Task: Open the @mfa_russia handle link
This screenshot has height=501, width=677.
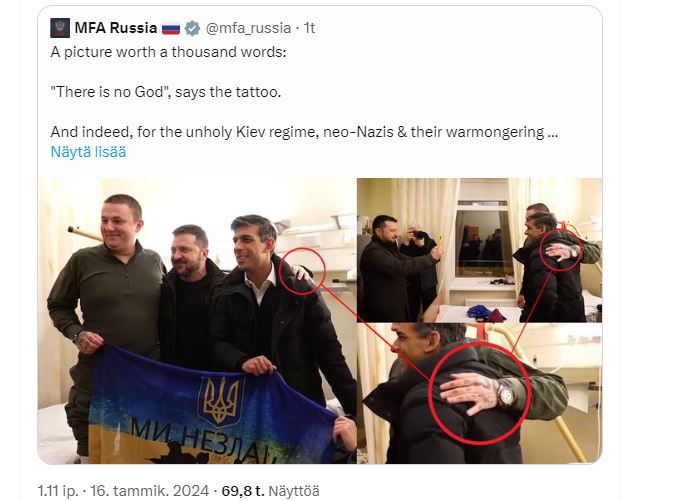Action: [248, 28]
